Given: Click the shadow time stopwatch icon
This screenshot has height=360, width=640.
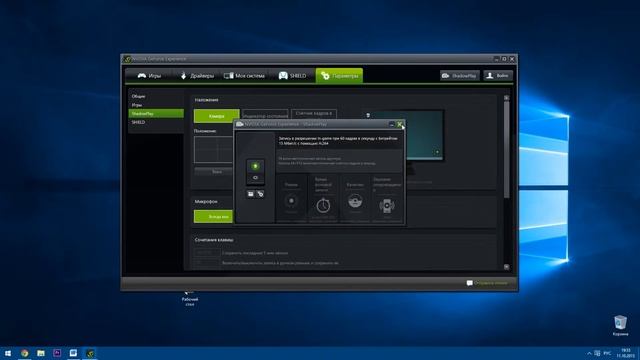Looking at the screenshot, I should pyautogui.click(x=323, y=205).
